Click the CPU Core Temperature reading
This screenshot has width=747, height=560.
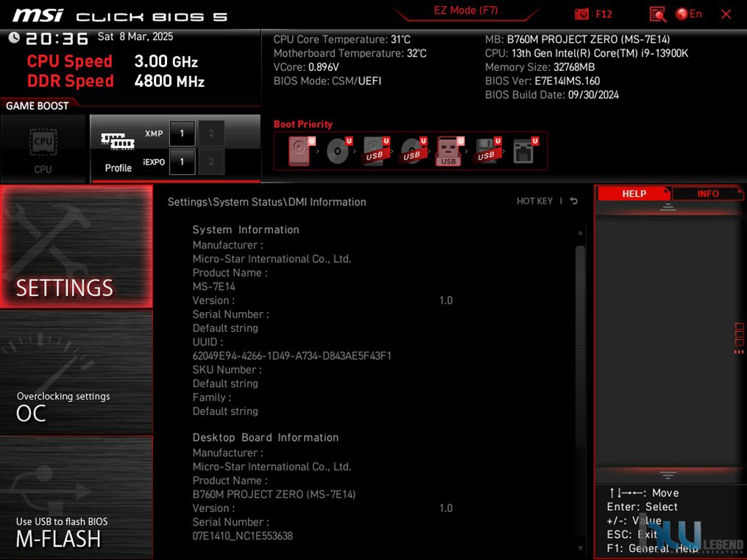pos(341,40)
